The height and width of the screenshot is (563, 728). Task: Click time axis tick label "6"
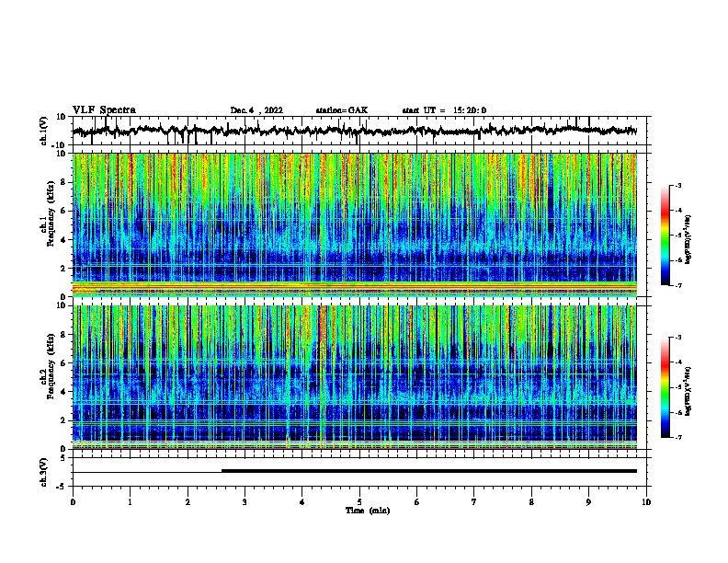pyautogui.click(x=417, y=502)
